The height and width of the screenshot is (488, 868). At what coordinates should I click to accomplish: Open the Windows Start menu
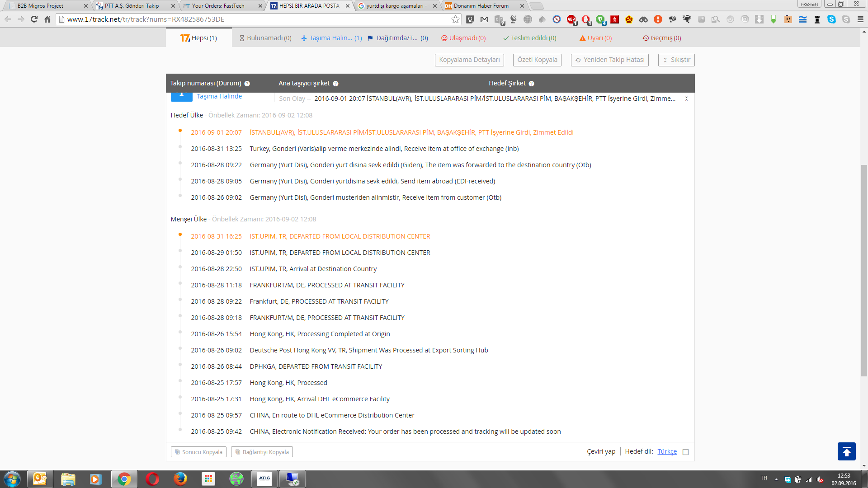click(x=12, y=479)
